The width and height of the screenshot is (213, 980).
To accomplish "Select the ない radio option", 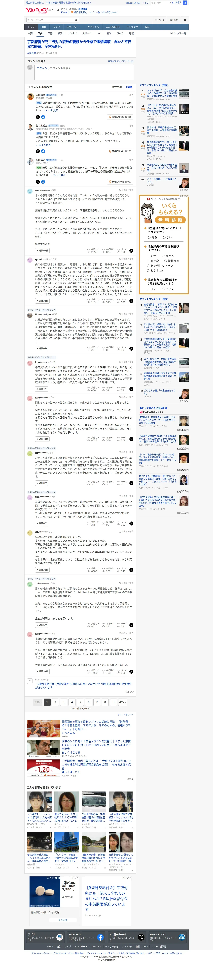I will 164,237.
